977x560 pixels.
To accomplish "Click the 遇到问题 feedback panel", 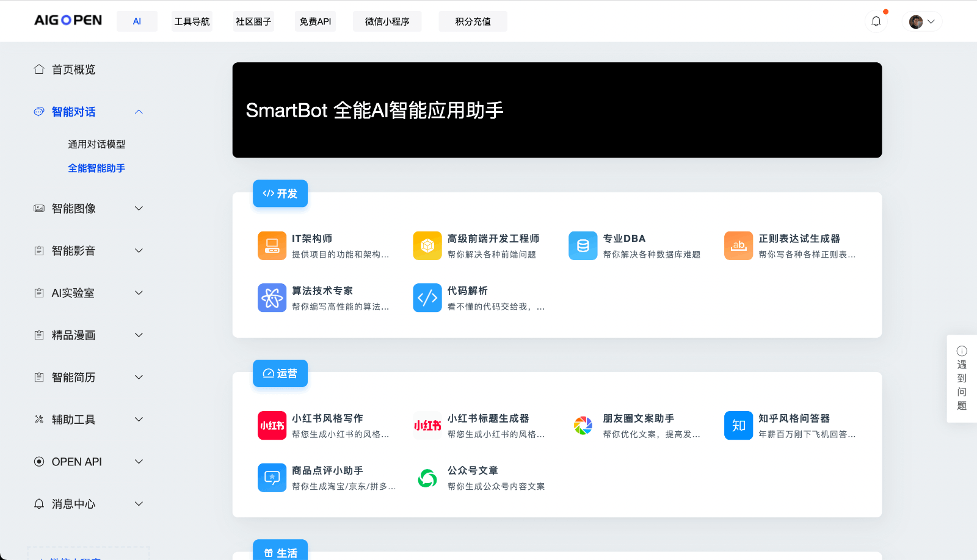I will click(x=961, y=379).
